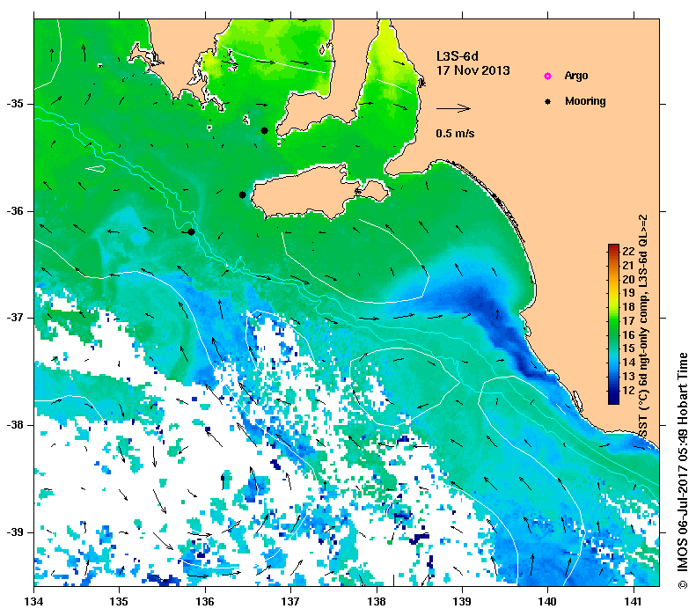Click the color bar value 22
696x616 pixels.
coord(628,251)
